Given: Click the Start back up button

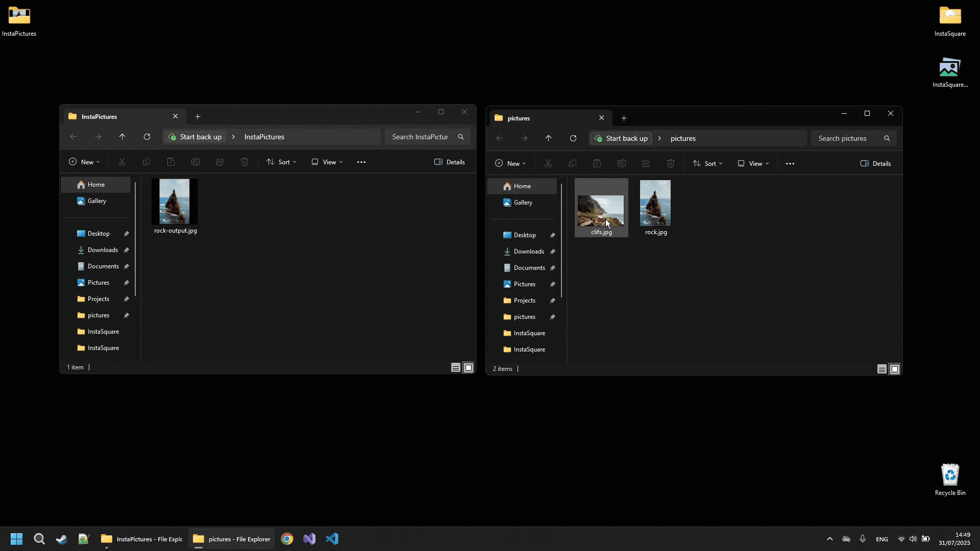Looking at the screenshot, I should coord(194,137).
